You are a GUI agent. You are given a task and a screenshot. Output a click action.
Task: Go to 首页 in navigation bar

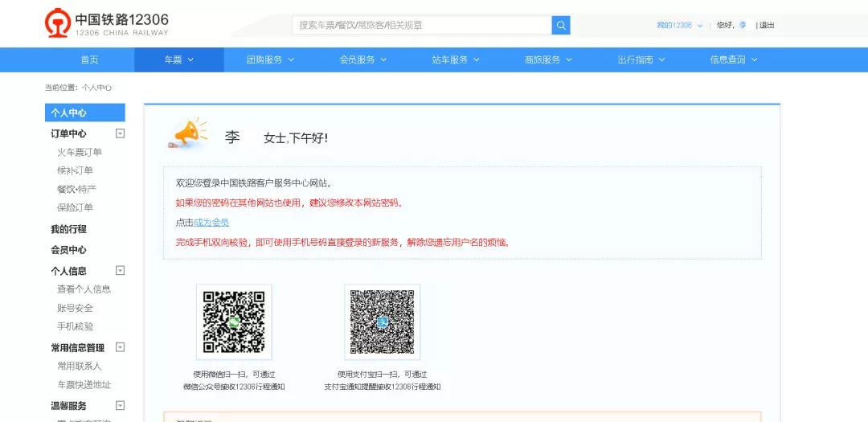click(89, 59)
